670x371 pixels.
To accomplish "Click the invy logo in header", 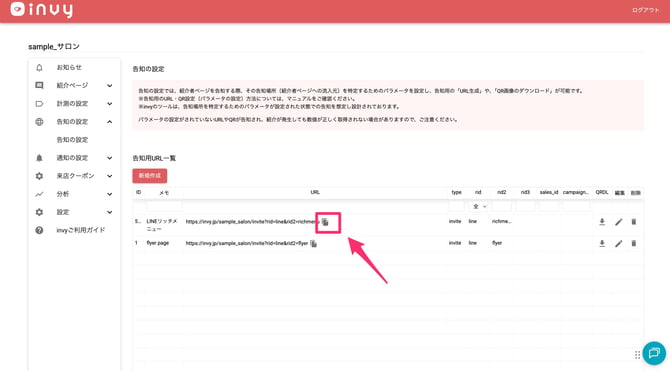I will [x=41, y=9].
